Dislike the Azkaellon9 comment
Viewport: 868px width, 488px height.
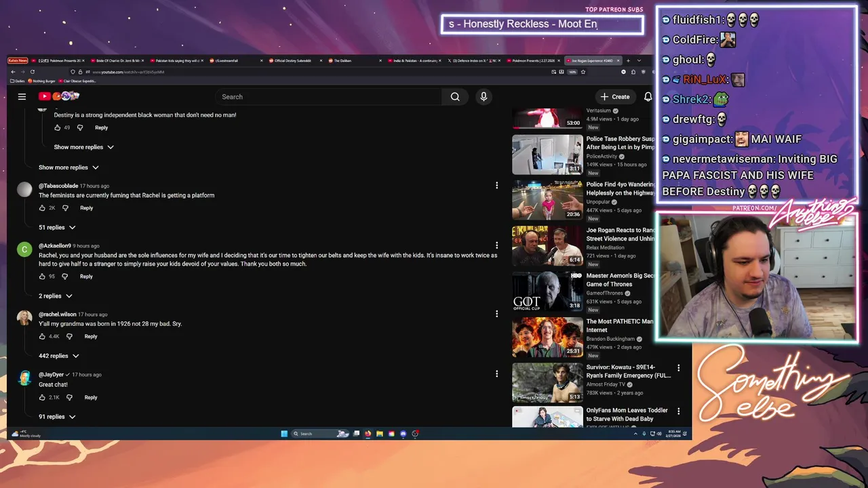point(65,277)
